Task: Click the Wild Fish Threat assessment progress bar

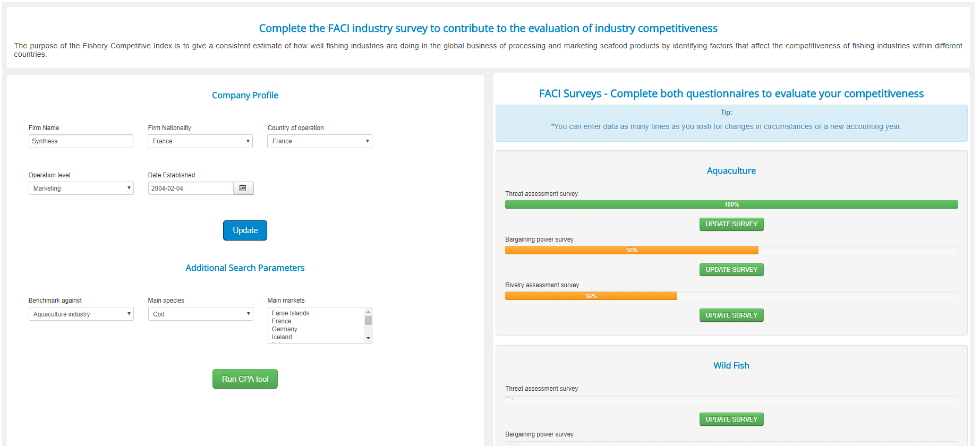Action: [731, 399]
